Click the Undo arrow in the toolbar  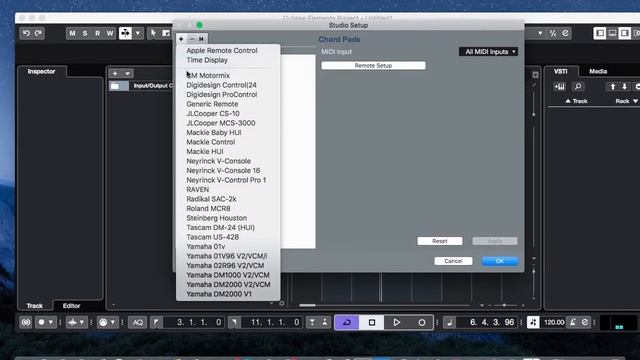click(27, 33)
